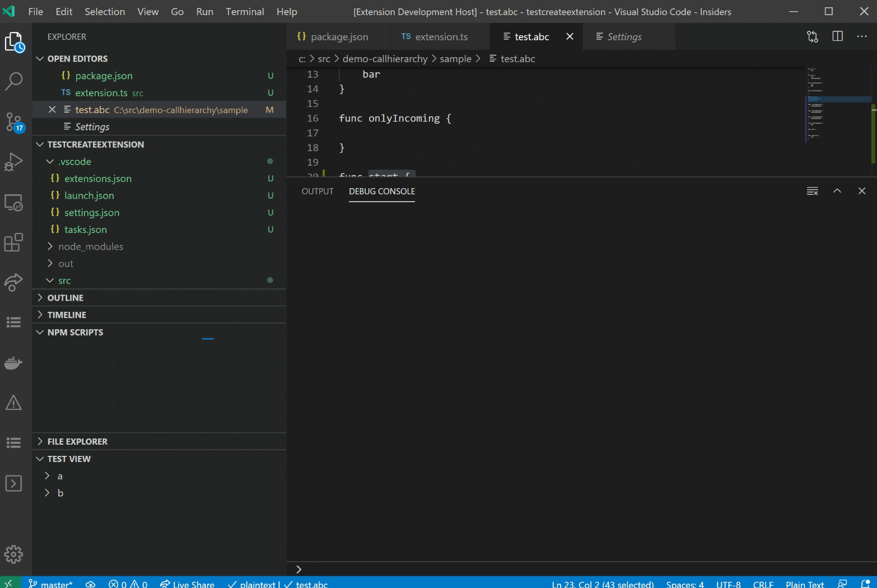The height and width of the screenshot is (588, 877).
Task: Click the master branch status item
Action: [50, 584]
